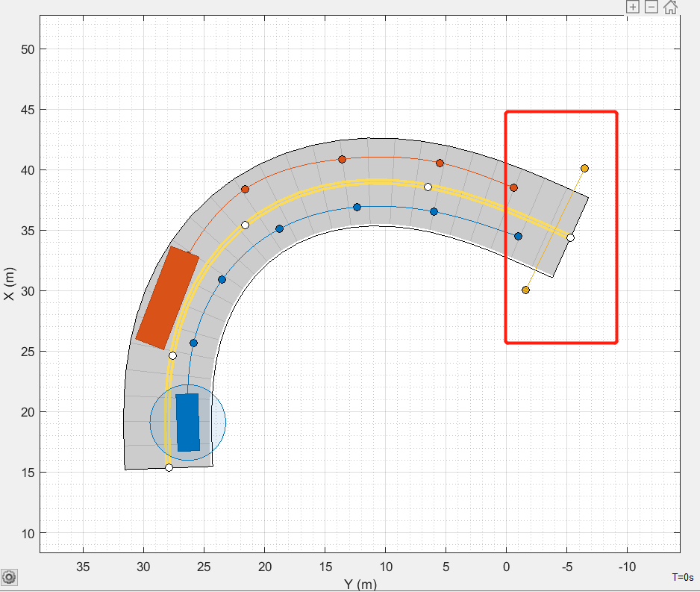The width and height of the screenshot is (700, 592).
Task: Select the last orange trajectory waypoint
Action: pos(514,188)
